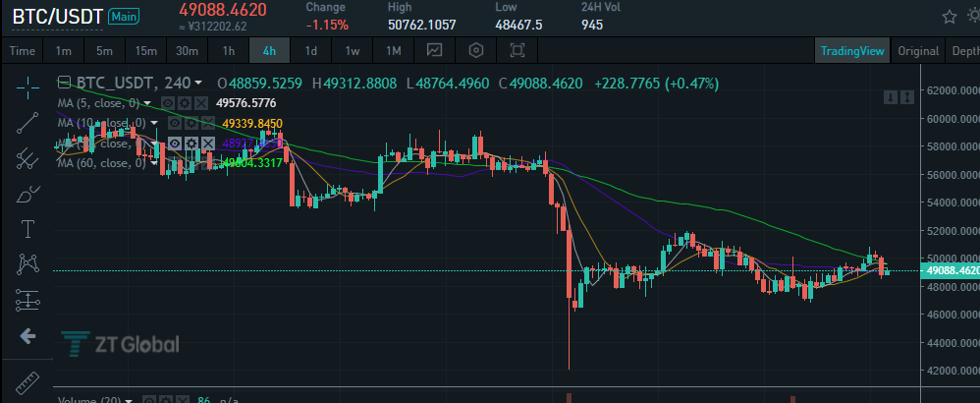Switch to 1w interval
Screen dimensions: 980x403
pos(352,51)
